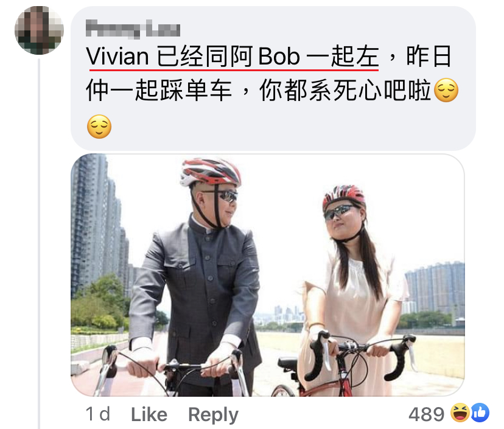The image size is (504, 429).
Task: Click the relieved emoji ending the second line
Action: (446, 90)
